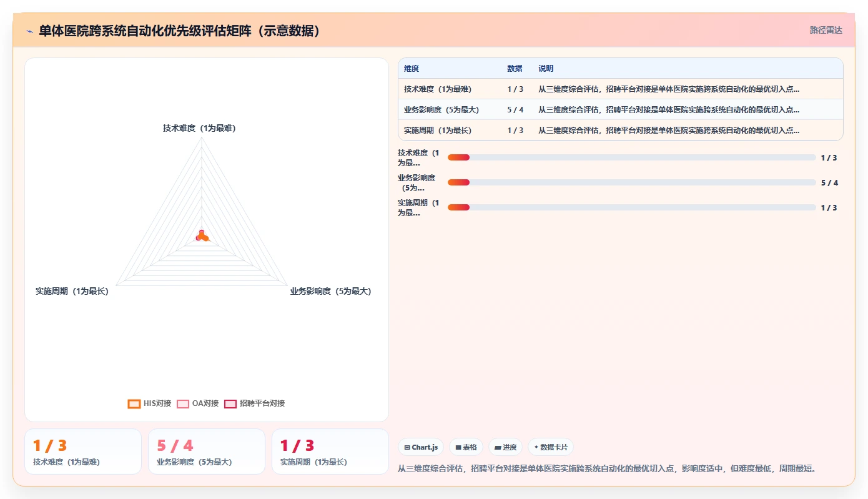Toggle the HIS对接 legend swatch

click(134, 403)
